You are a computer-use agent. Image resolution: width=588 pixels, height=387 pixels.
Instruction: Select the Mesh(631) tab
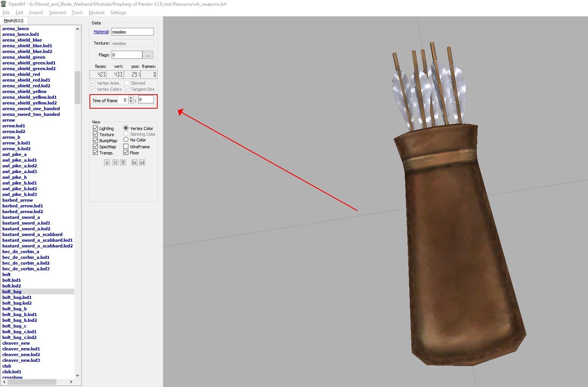click(14, 21)
